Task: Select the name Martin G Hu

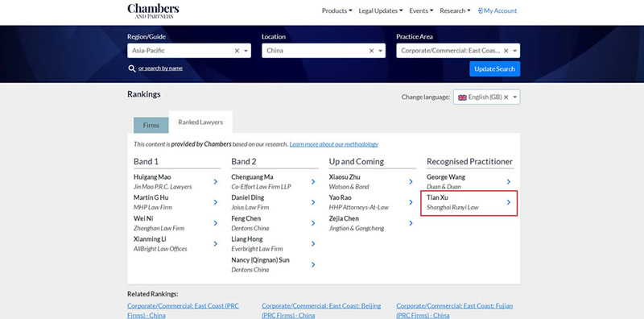Action: pos(151,197)
